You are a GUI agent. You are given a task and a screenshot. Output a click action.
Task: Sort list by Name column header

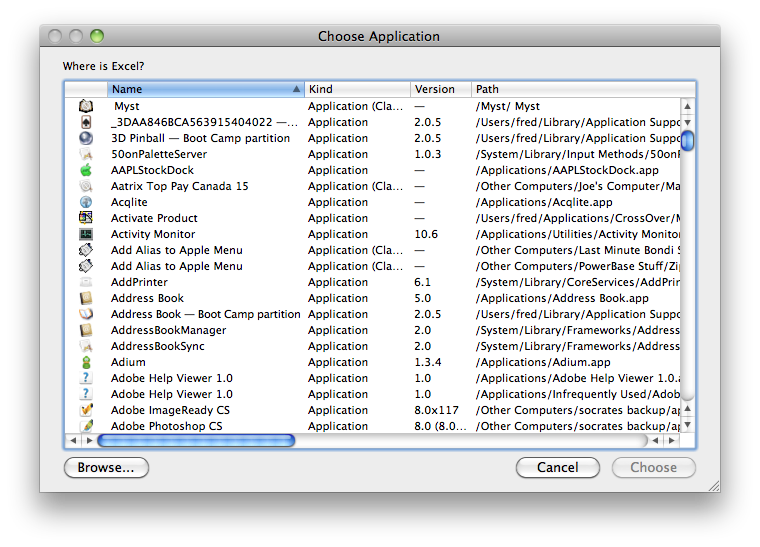point(206,89)
